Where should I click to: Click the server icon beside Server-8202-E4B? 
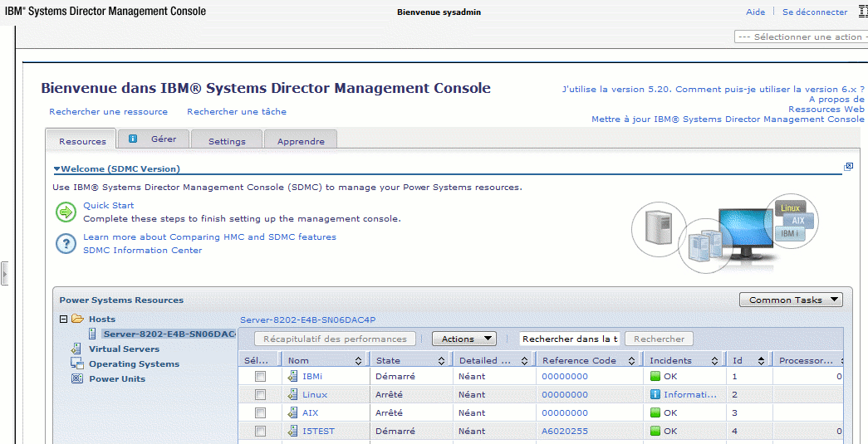(94, 334)
